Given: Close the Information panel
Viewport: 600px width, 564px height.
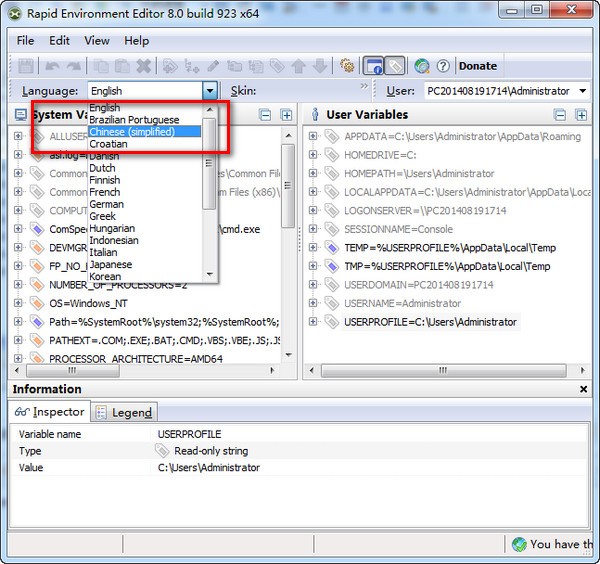Looking at the screenshot, I should click(584, 389).
